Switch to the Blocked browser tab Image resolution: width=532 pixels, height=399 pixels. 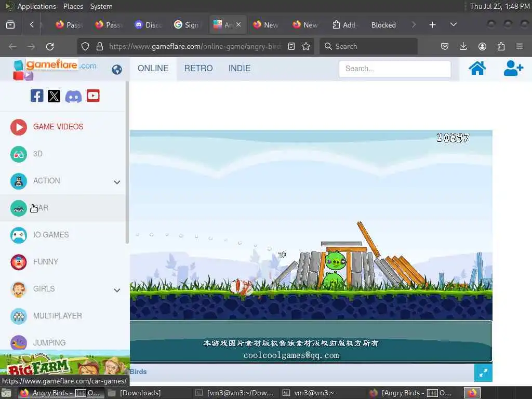[383, 25]
